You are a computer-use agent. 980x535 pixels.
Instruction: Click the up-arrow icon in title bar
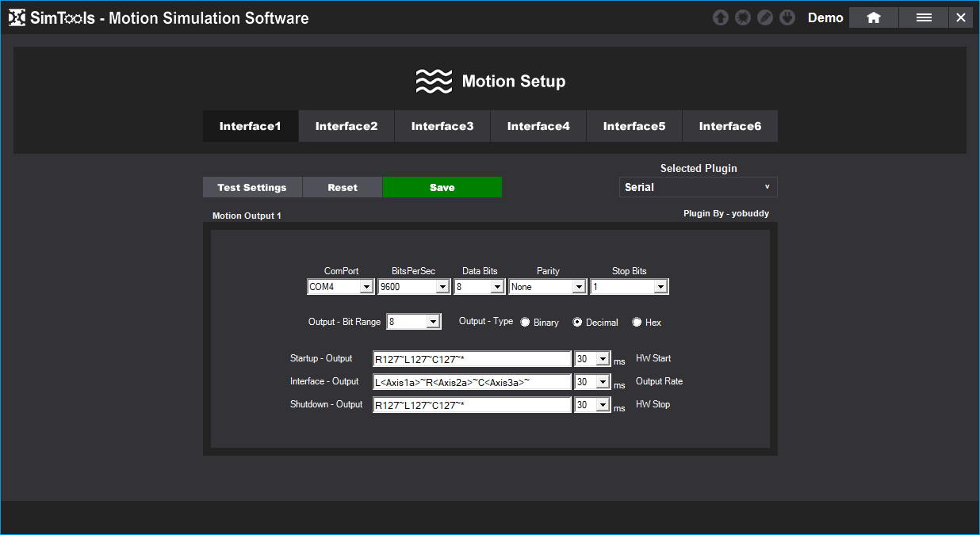[720, 17]
